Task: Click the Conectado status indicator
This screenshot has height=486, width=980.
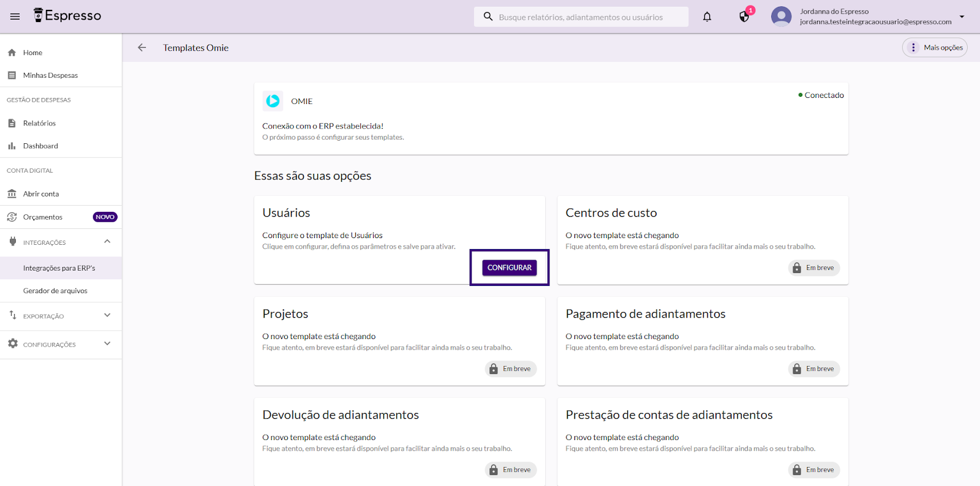Action: 821,95
